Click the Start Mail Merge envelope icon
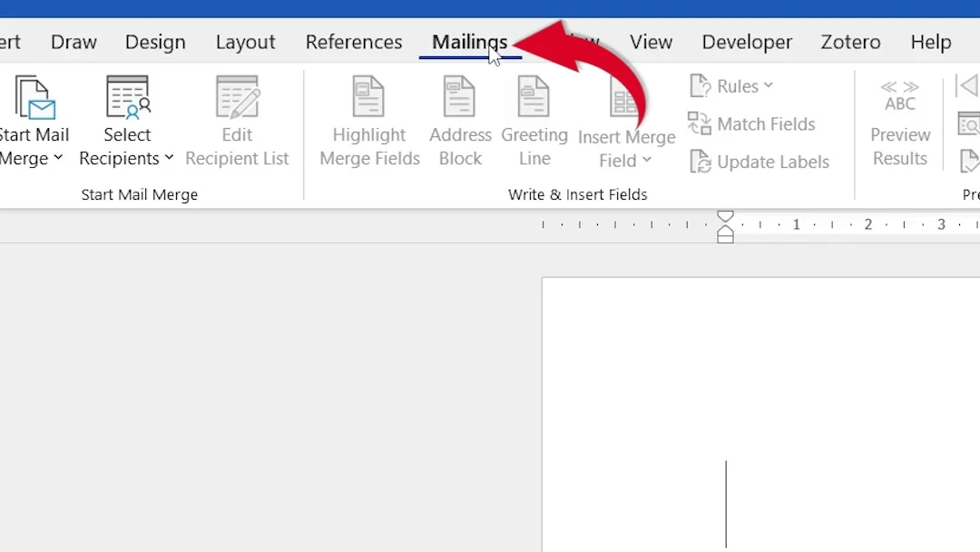Image resolution: width=980 pixels, height=552 pixels. click(x=35, y=97)
